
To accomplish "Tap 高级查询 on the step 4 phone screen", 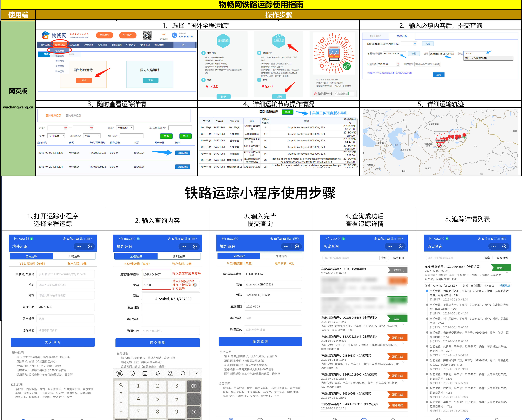I will 399,258.
